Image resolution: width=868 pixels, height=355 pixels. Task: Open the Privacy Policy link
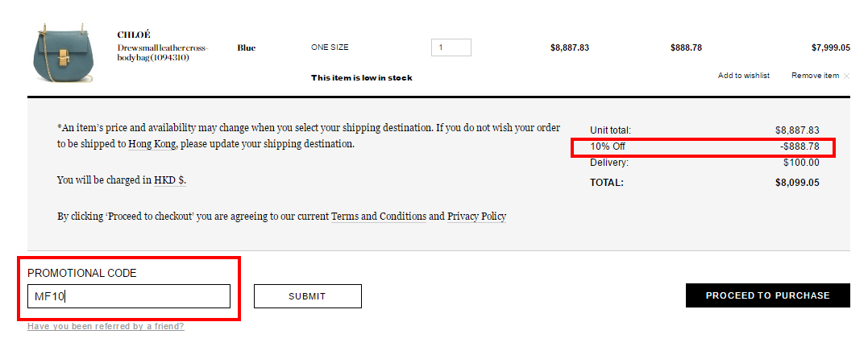pos(476,217)
